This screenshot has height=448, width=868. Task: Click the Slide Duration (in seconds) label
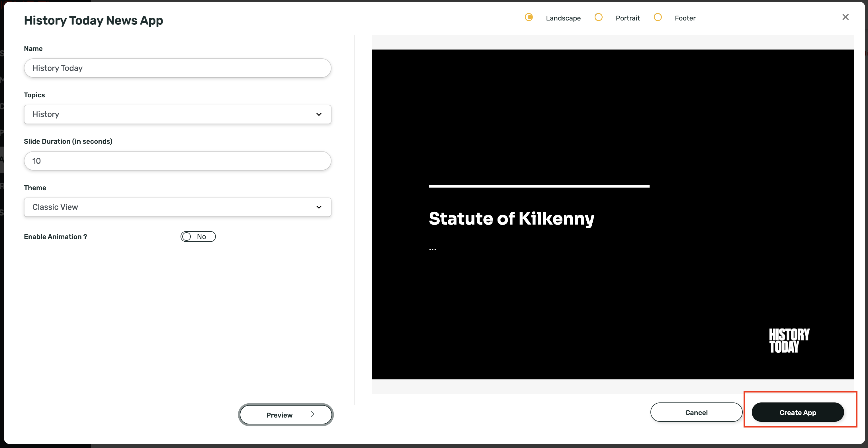coord(68,141)
